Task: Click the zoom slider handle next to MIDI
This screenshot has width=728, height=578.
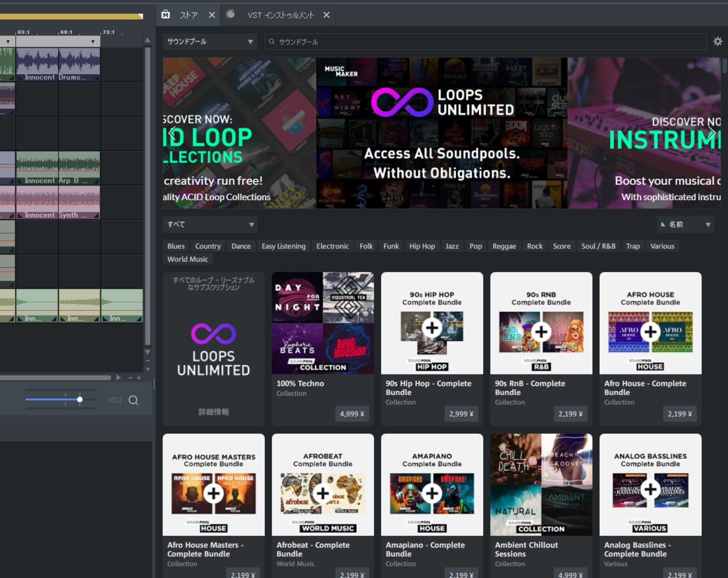Action: pos(80,399)
